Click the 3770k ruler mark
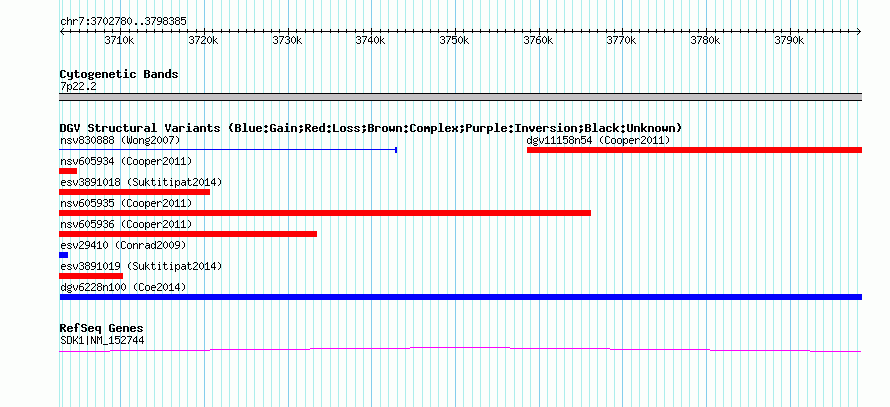 [x=622, y=41]
